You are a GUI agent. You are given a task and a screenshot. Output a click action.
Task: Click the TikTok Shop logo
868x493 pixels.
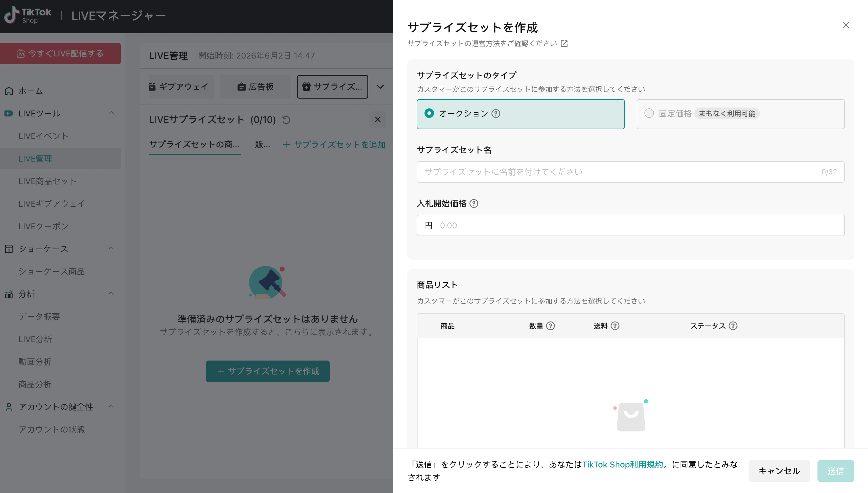28,15
